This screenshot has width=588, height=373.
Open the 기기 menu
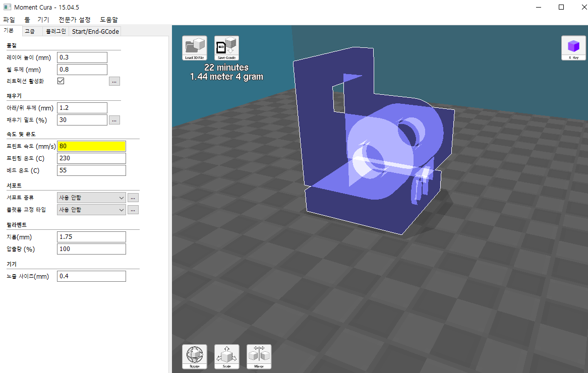coord(43,20)
